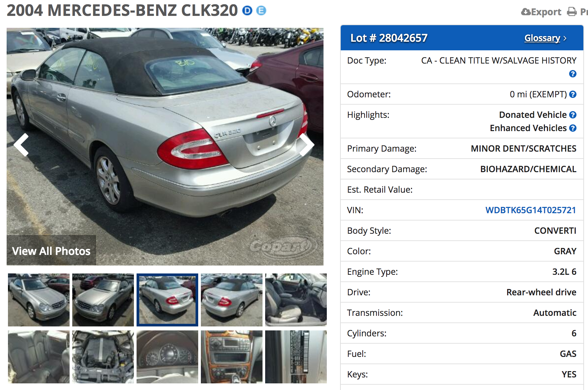
Task: Select the front-left view thumbnail
Action: coord(39,300)
